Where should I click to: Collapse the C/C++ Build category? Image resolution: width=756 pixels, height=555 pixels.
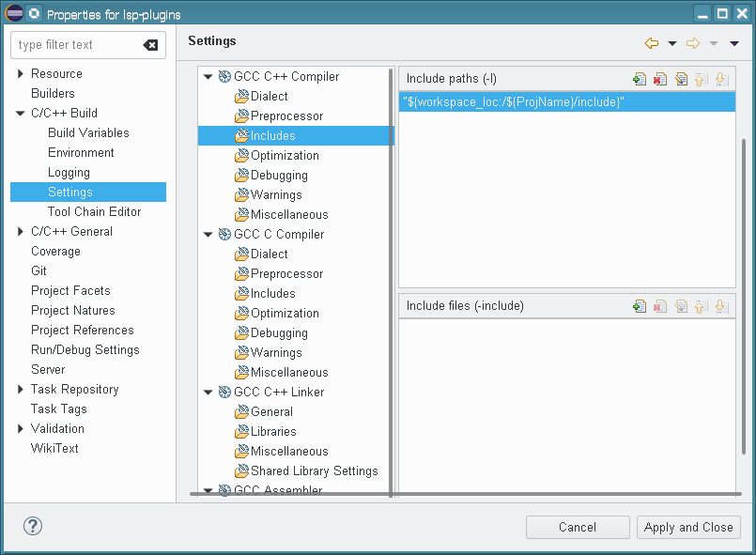21,114
